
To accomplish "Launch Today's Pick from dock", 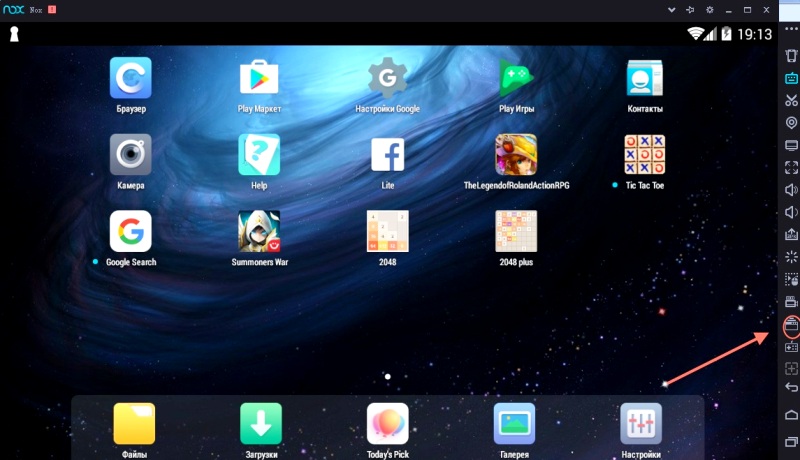I will [x=387, y=423].
